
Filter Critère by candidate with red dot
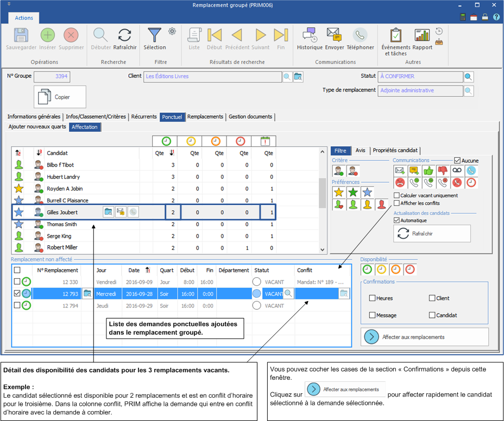[353, 171]
